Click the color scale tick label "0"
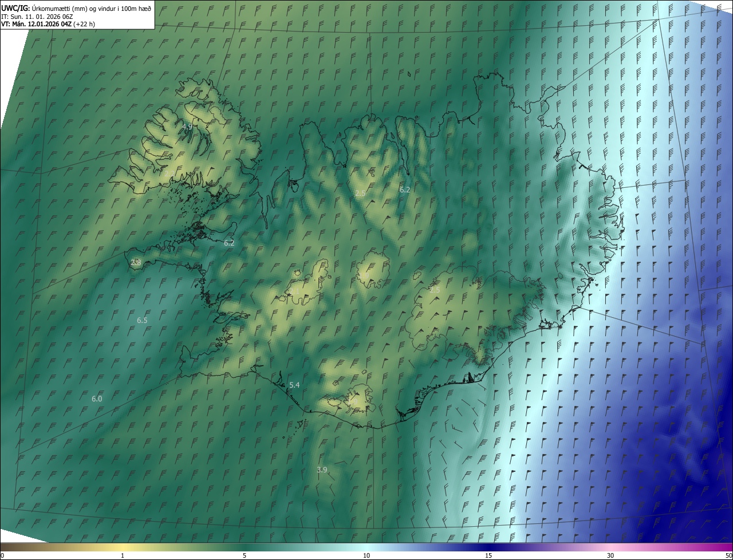 (2, 555)
